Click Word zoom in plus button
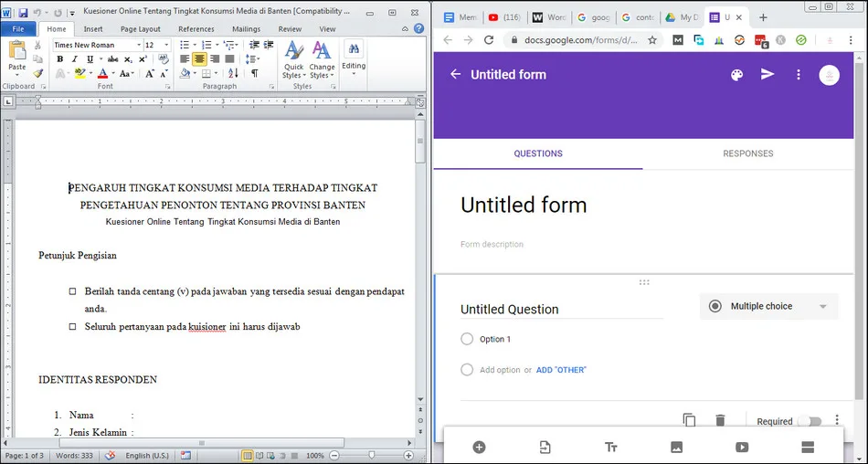The width and height of the screenshot is (868, 464). coord(408,456)
